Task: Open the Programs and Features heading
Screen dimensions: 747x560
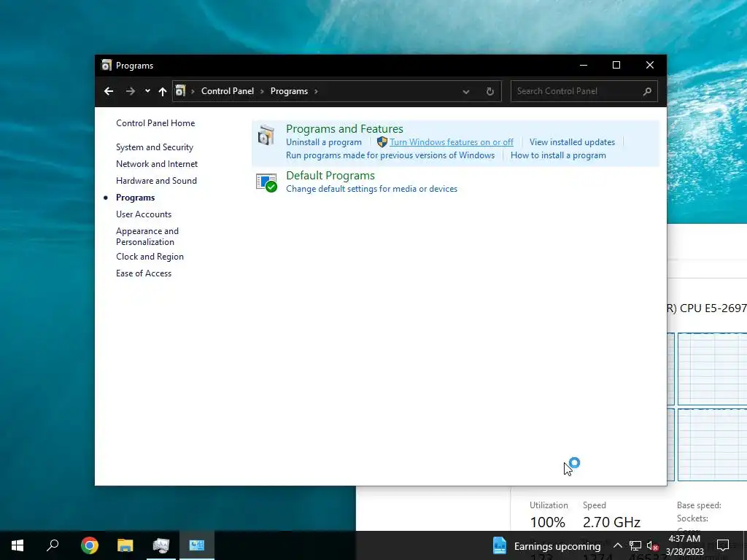Action: coord(344,128)
